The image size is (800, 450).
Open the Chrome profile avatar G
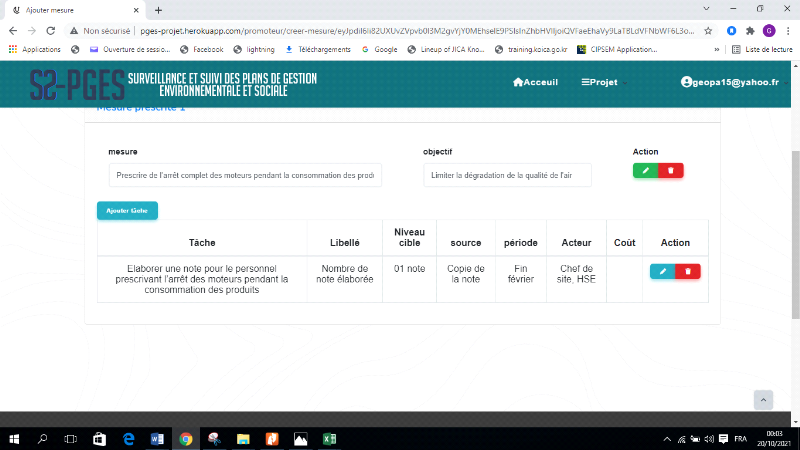pyautogui.click(x=769, y=31)
